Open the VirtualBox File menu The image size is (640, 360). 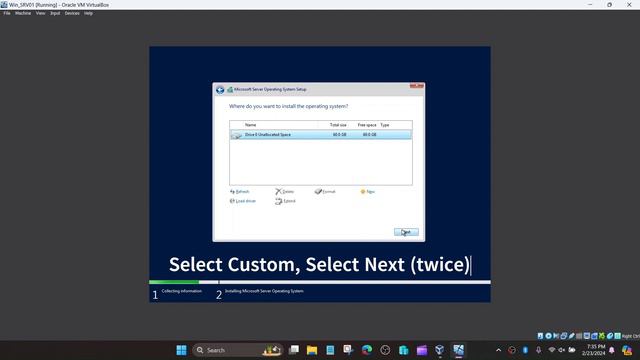click(x=7, y=13)
